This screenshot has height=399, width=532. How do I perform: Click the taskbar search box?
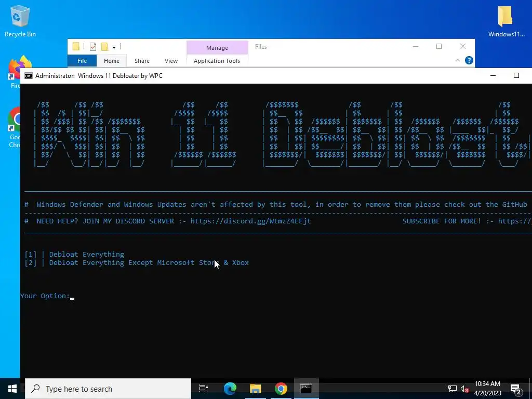pyautogui.click(x=108, y=389)
